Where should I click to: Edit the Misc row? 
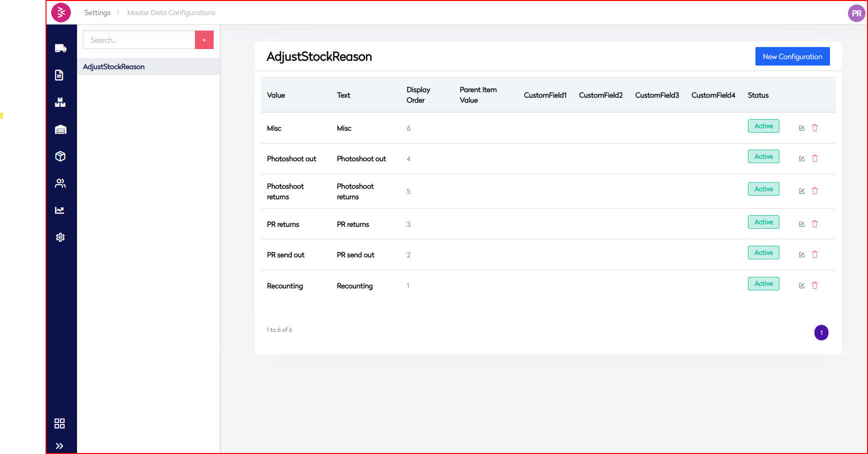pyautogui.click(x=801, y=128)
